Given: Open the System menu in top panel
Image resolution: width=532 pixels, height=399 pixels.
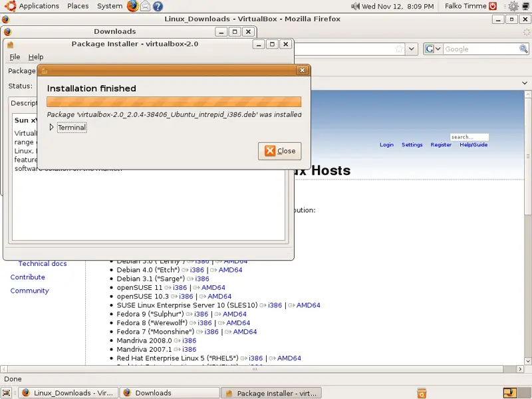Looking at the screenshot, I should point(109,6).
